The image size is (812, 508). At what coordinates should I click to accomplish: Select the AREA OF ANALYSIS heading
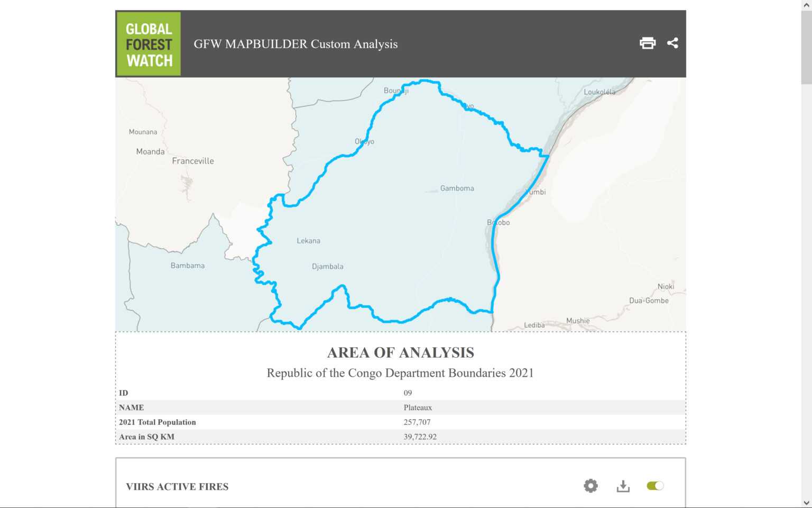(401, 352)
